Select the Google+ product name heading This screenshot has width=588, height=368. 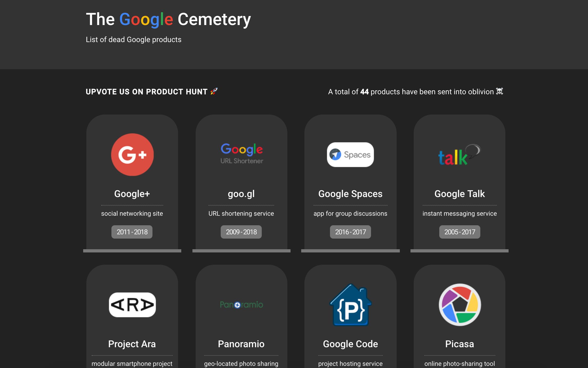click(132, 194)
